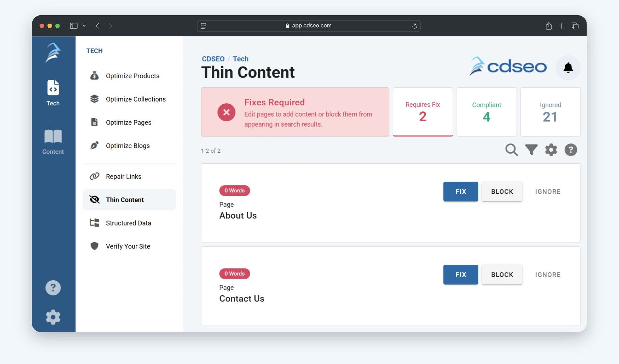619x364 pixels.
Task: Click the help question mark in blue sidebar
Action: pos(53,288)
